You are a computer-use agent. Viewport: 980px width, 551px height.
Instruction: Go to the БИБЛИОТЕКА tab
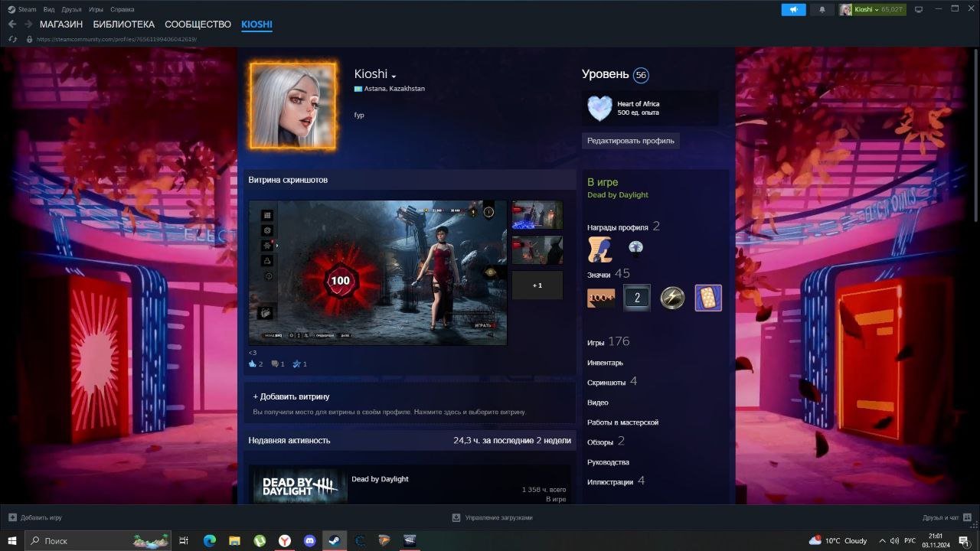[124, 24]
